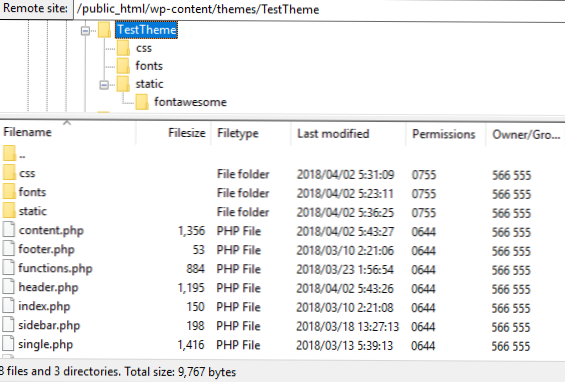Screen dimensions: 565x382
Task: Select the single.php filename
Action: click(x=46, y=345)
